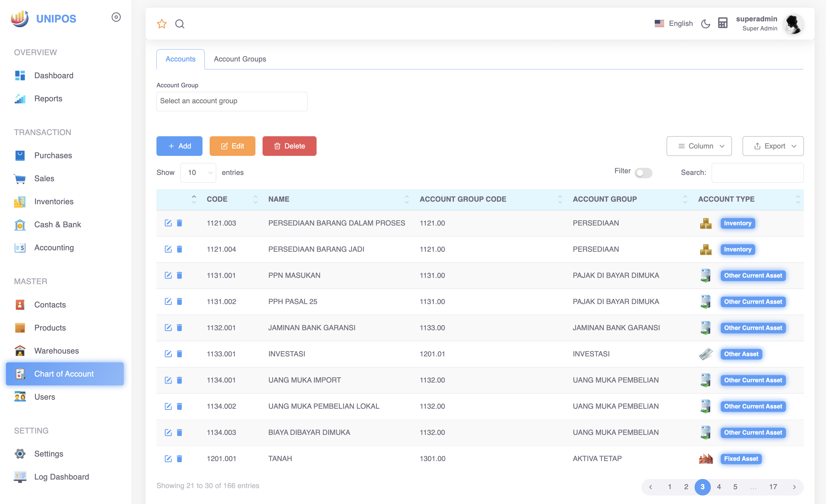Go to previous page arrow
This screenshot has height=504, width=826.
click(650, 487)
